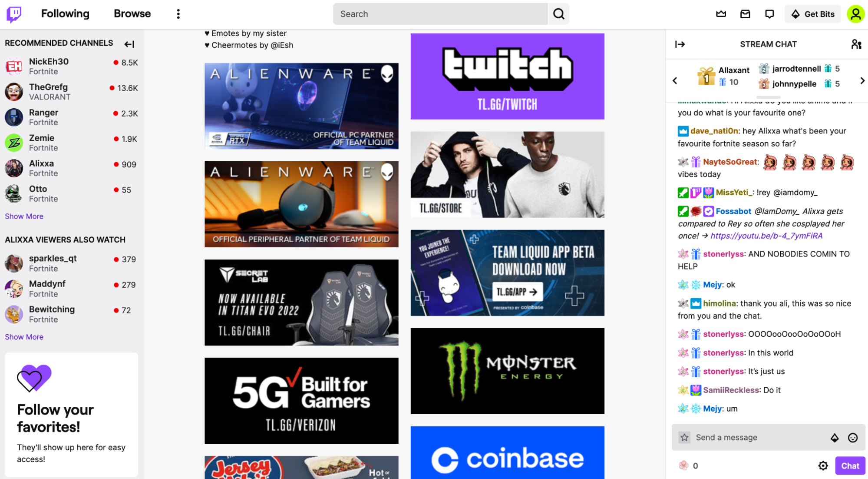
Task: Click the user profile avatar icon
Action: [x=856, y=13]
